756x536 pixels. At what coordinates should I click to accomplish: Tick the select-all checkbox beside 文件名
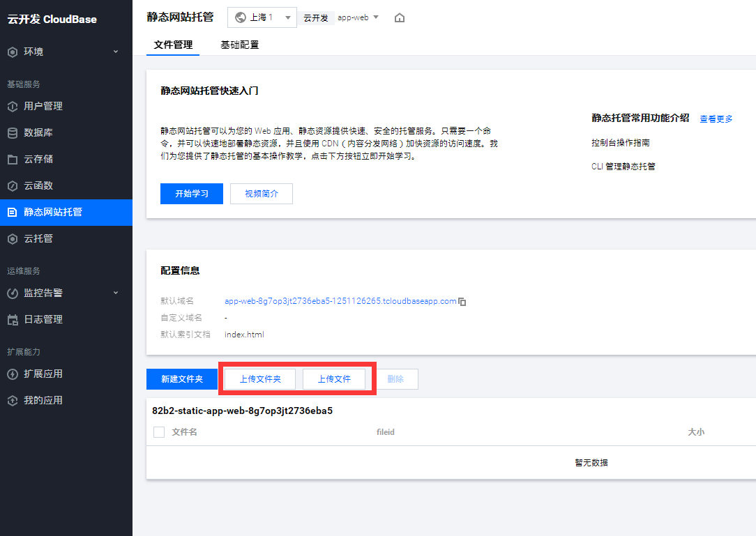[x=158, y=432]
